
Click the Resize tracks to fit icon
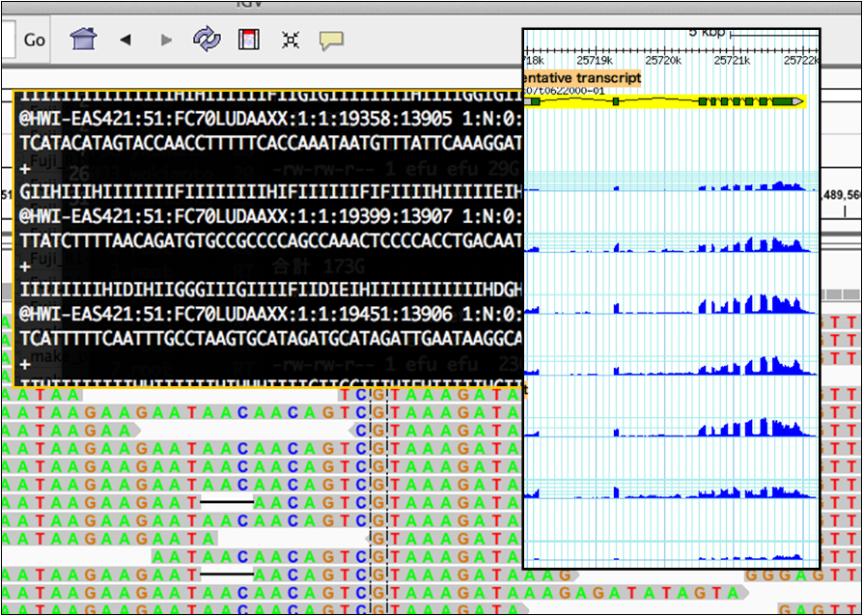tap(290, 40)
